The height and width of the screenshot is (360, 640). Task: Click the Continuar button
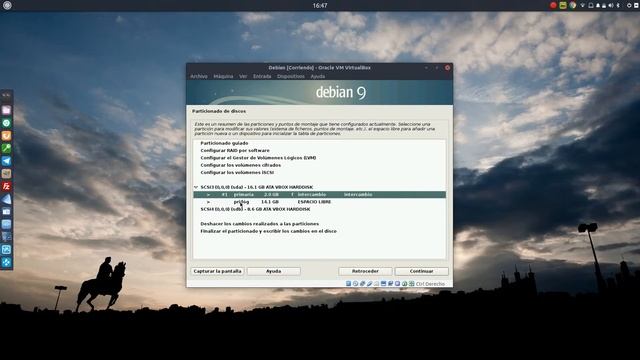(x=421, y=271)
